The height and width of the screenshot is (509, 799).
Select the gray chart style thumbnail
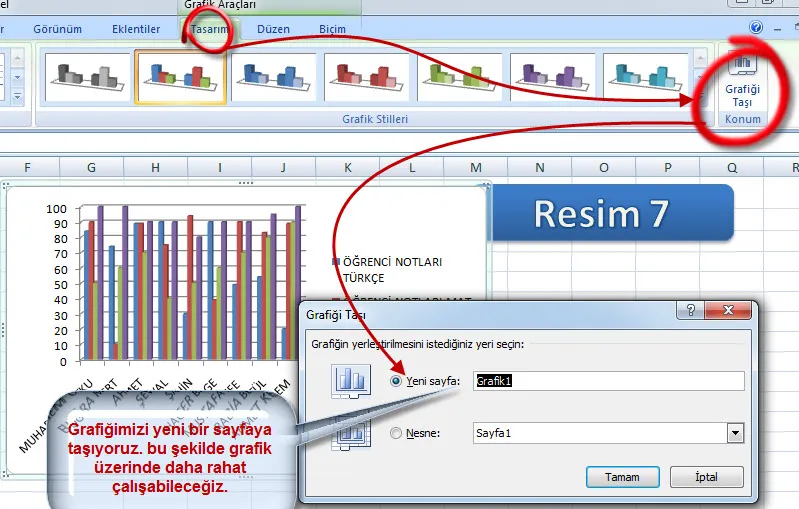87,77
